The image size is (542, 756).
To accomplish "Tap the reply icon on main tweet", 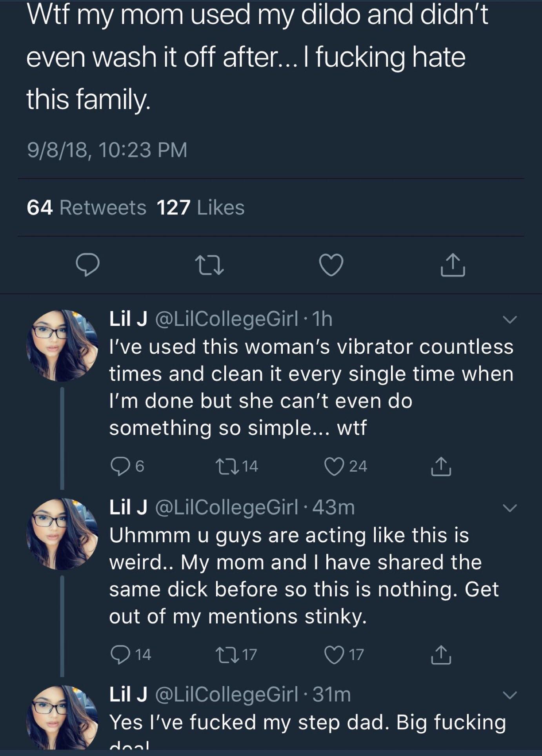I will coord(87,265).
